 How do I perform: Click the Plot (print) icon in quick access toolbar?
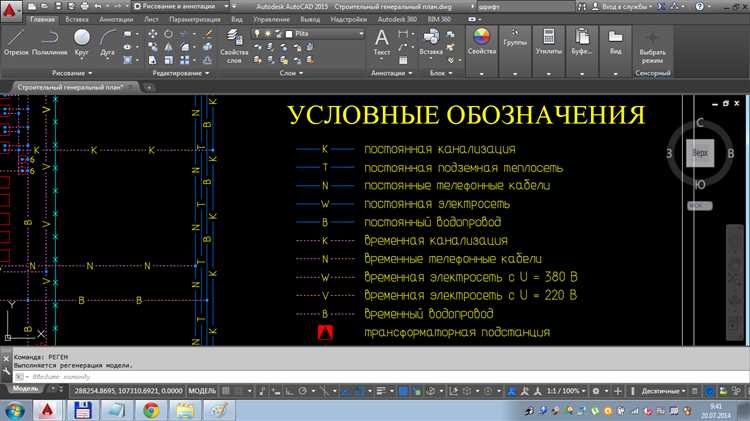tap(84, 6)
